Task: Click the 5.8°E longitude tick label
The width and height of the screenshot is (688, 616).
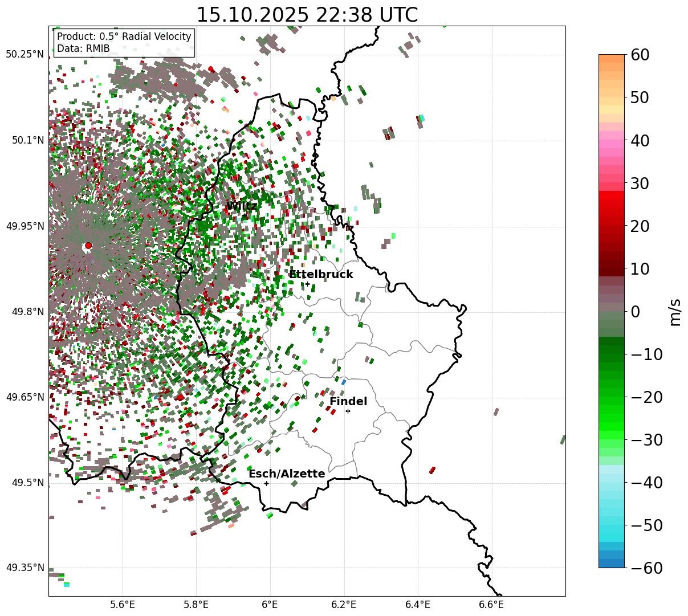Action: (x=196, y=605)
